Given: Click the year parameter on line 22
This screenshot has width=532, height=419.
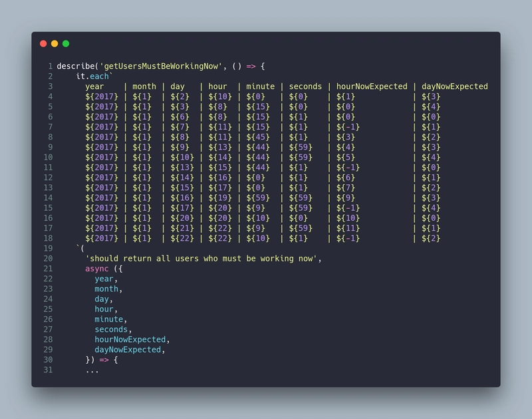Looking at the screenshot, I should pyautogui.click(x=104, y=279).
